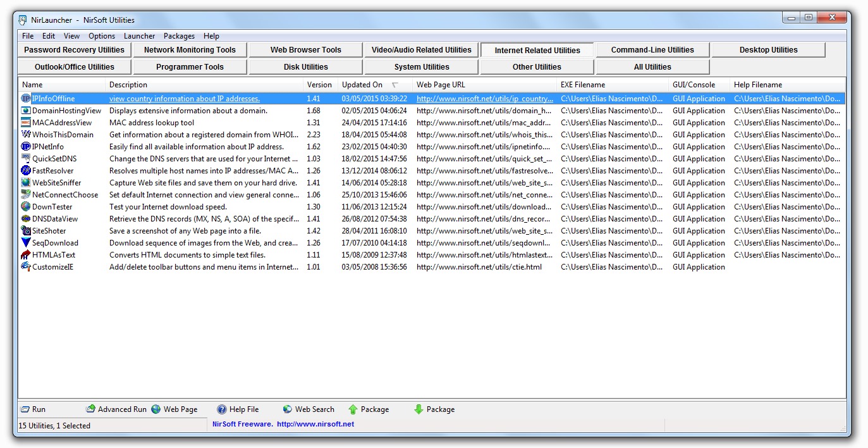Image resolution: width=868 pixels, height=448 pixels.
Task: Switch to Web Browser Tools tab
Action: coord(306,50)
